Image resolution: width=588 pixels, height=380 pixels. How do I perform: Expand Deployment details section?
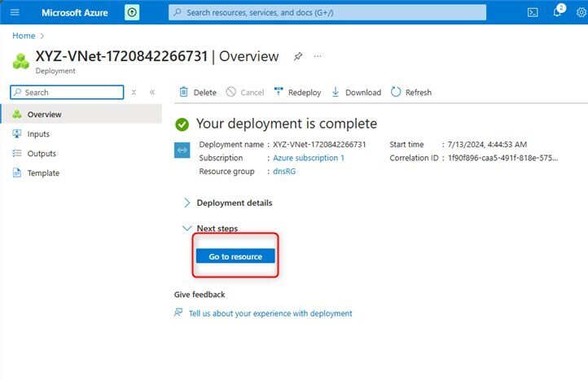click(x=228, y=203)
